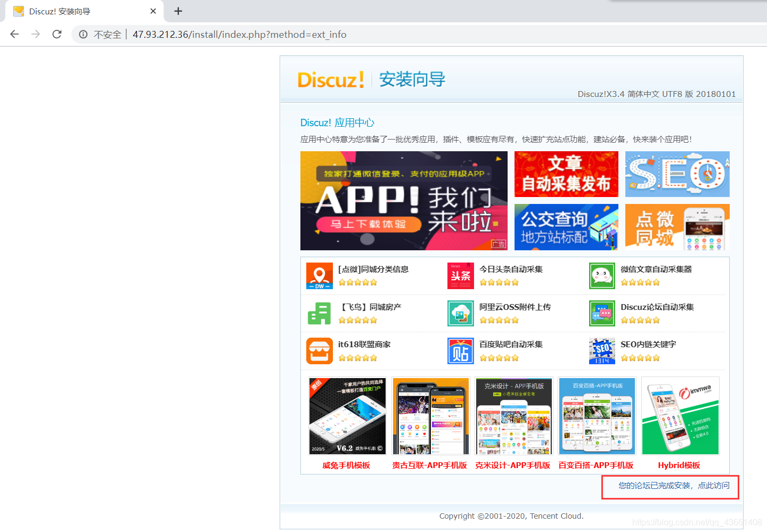The width and height of the screenshot is (767, 532).
Task: Click 您的论坛已完成安装，点此访问 link
Action: [x=674, y=486]
